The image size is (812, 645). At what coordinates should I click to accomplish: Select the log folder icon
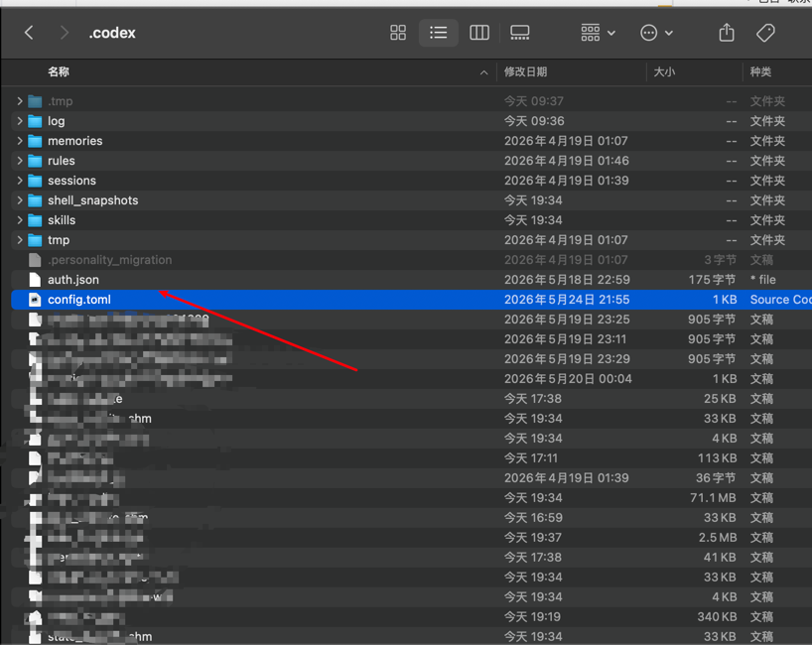[x=35, y=121]
